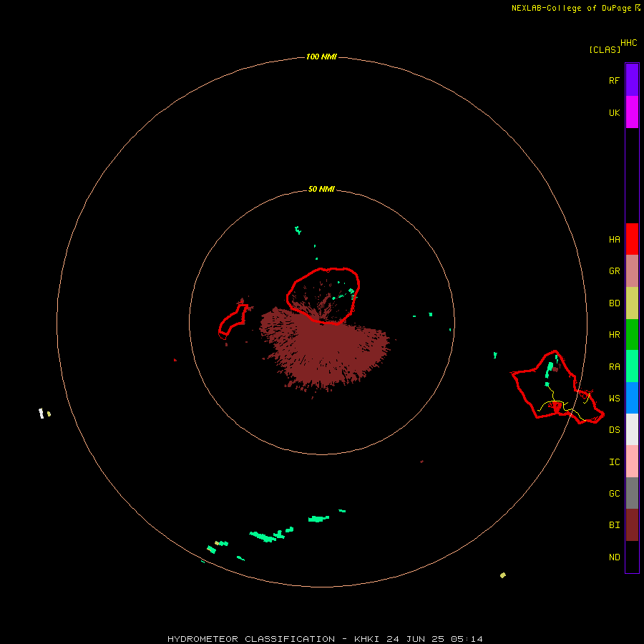The height and width of the screenshot is (644, 644).
Task: Click the RF legend label
Action: [x=614, y=80]
